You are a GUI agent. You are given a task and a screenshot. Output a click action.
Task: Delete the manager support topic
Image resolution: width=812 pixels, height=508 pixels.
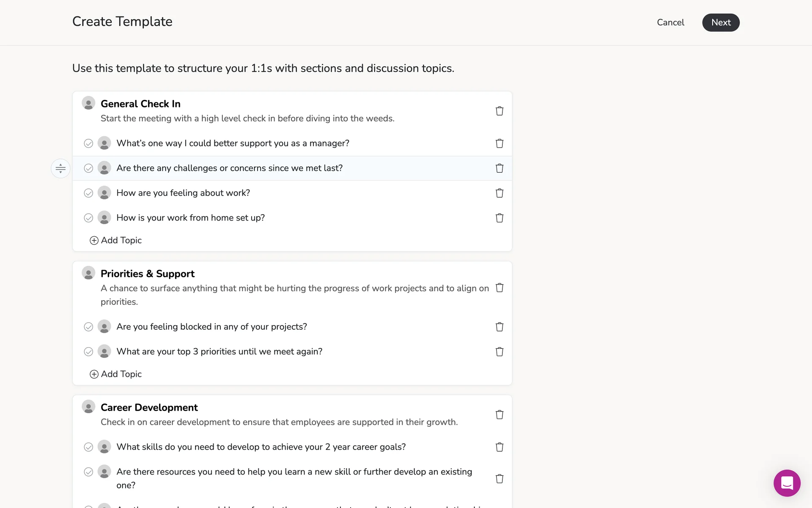[499, 144]
